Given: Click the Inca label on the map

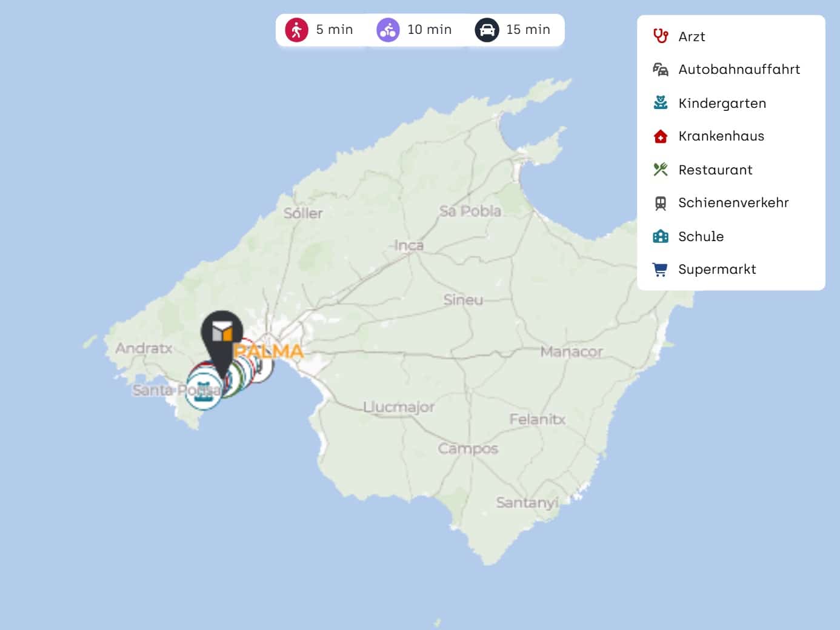Looking at the screenshot, I should click(409, 245).
